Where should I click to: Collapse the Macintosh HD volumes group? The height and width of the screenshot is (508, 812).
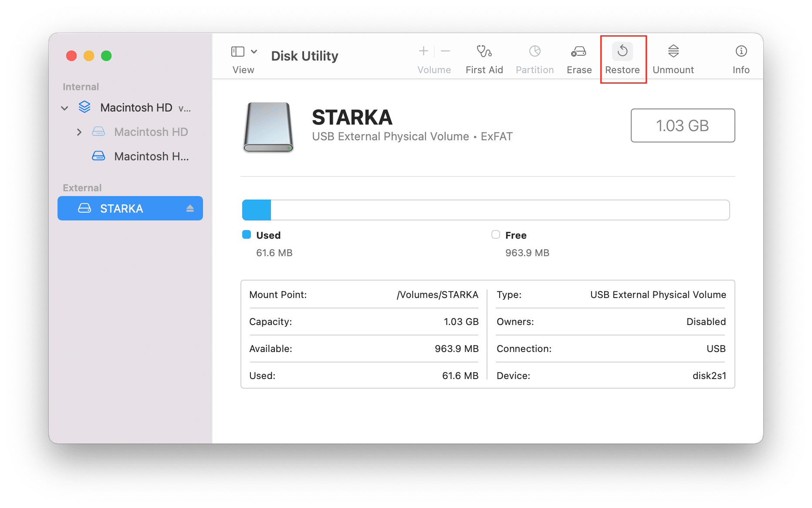[x=64, y=108]
